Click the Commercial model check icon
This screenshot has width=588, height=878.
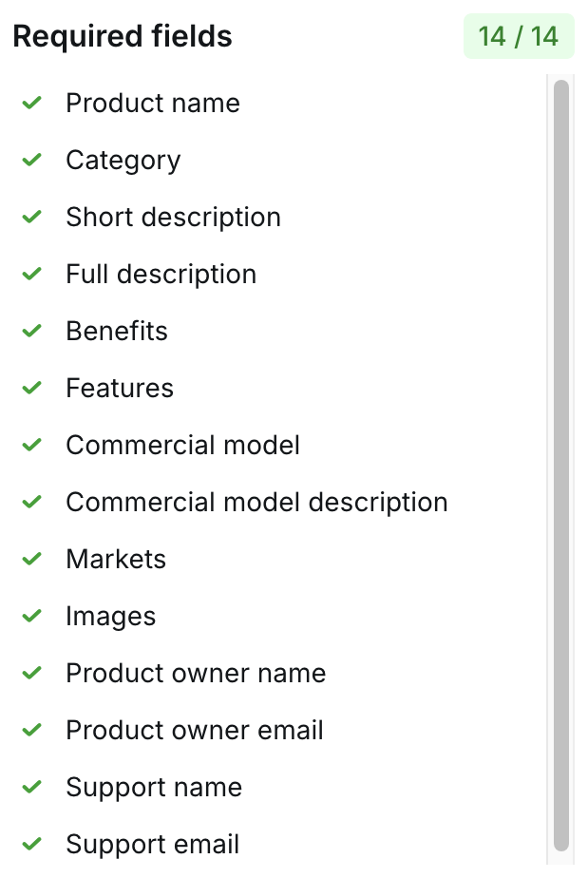click(x=32, y=445)
